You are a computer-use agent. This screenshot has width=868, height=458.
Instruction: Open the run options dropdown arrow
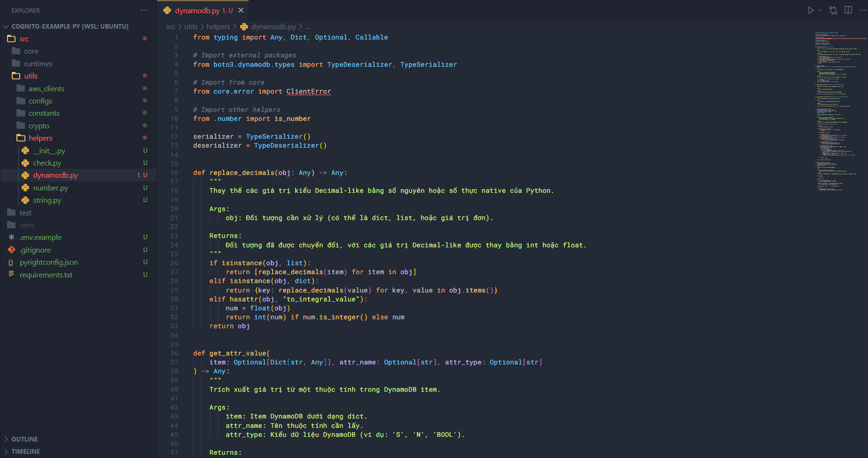coord(821,10)
